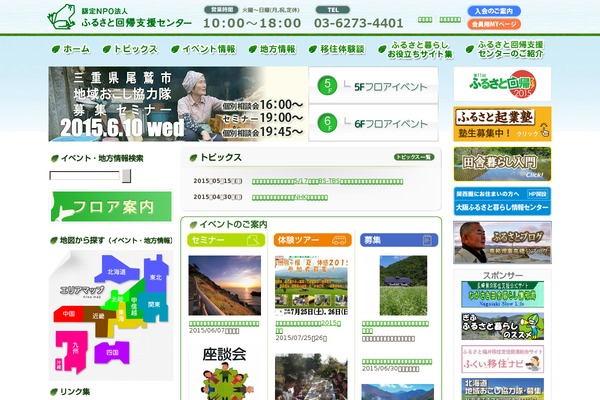Open the 5Fフロアイベント button
600x400 pixels.
pyautogui.click(x=373, y=85)
